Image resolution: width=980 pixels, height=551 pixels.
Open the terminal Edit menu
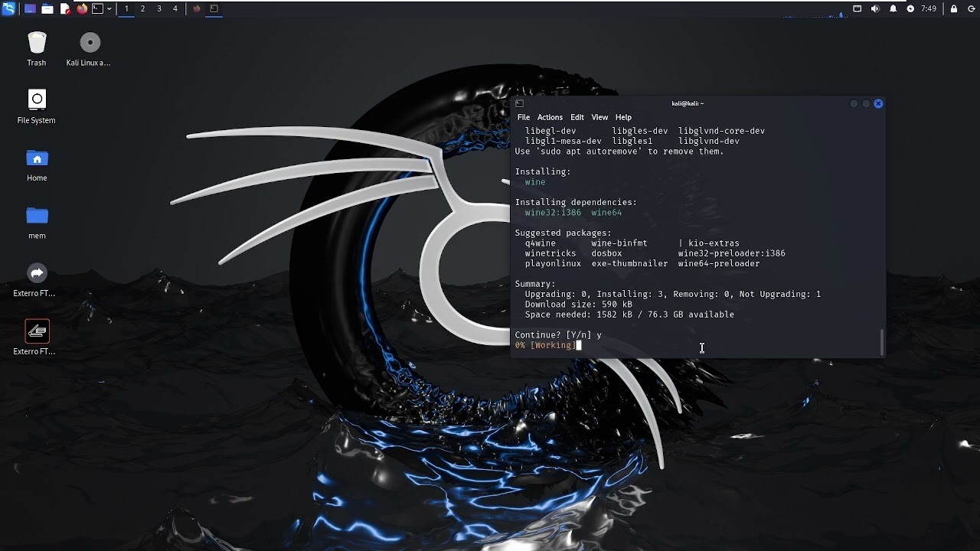click(x=577, y=117)
